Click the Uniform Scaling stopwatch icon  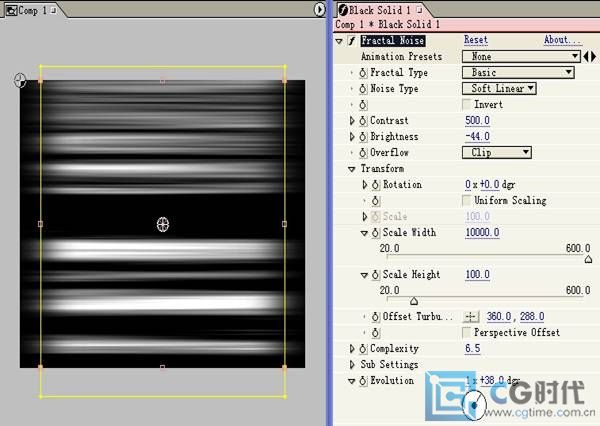click(x=376, y=201)
